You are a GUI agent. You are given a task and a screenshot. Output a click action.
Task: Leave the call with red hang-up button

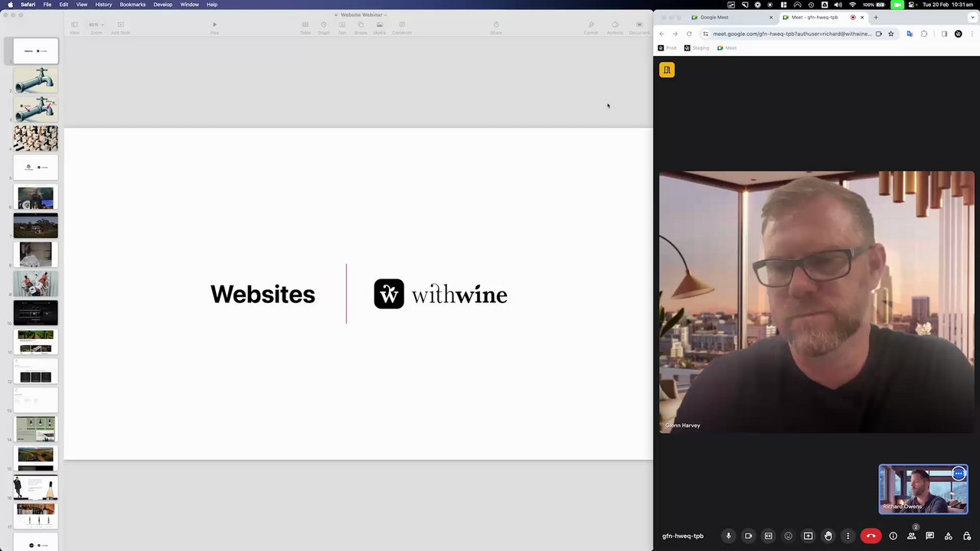pos(871,536)
